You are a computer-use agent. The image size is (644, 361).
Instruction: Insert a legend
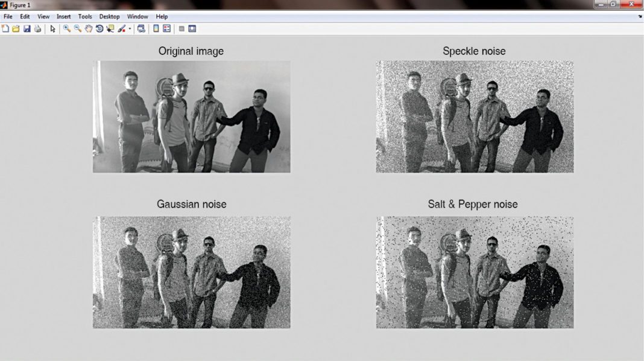[166, 28]
